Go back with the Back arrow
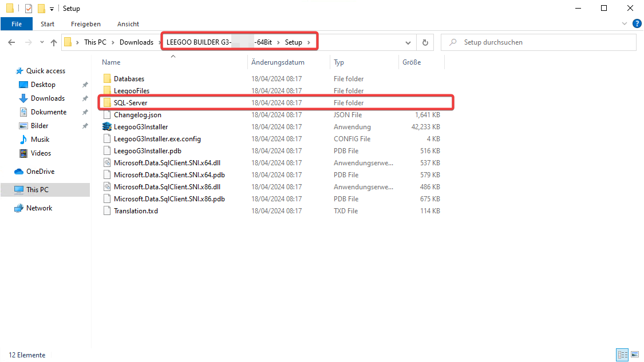644x362 pixels. click(x=11, y=42)
